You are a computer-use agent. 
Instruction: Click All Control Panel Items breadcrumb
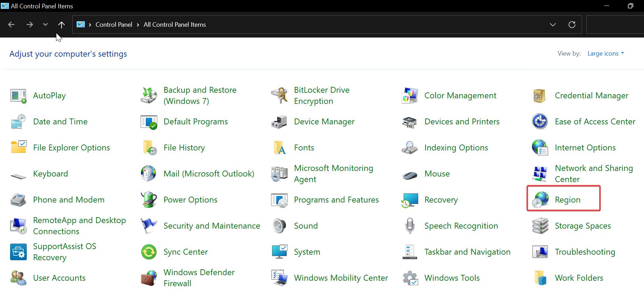175,25
